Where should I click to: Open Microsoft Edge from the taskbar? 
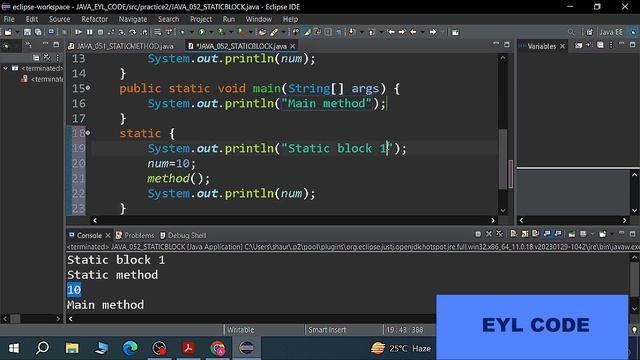click(x=130, y=348)
